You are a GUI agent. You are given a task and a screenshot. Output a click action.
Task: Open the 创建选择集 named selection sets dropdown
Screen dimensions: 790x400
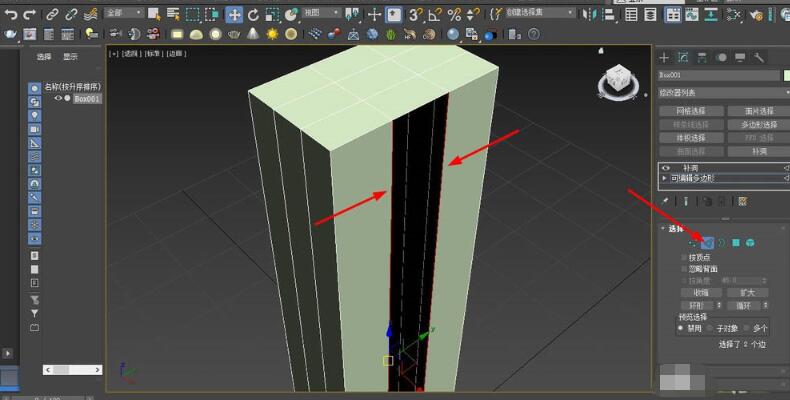point(540,13)
